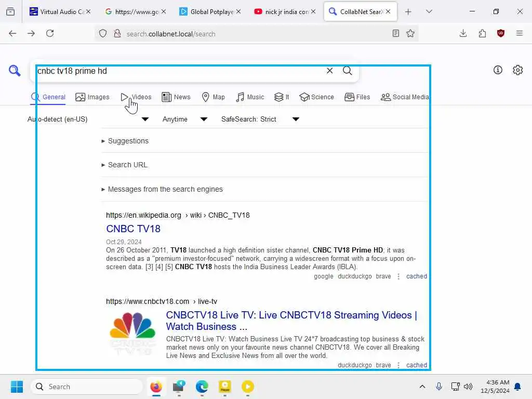The image size is (532, 399).
Task: Close the CollabNet Search tab
Action: click(x=388, y=11)
